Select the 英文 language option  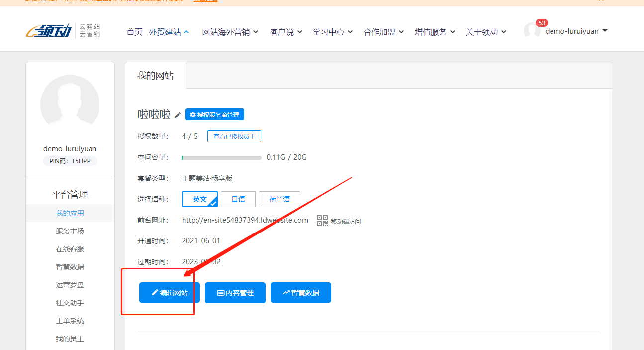[200, 199]
